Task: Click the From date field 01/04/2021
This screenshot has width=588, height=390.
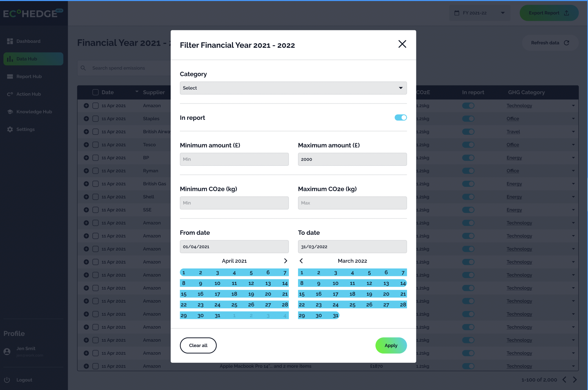Action: point(234,247)
